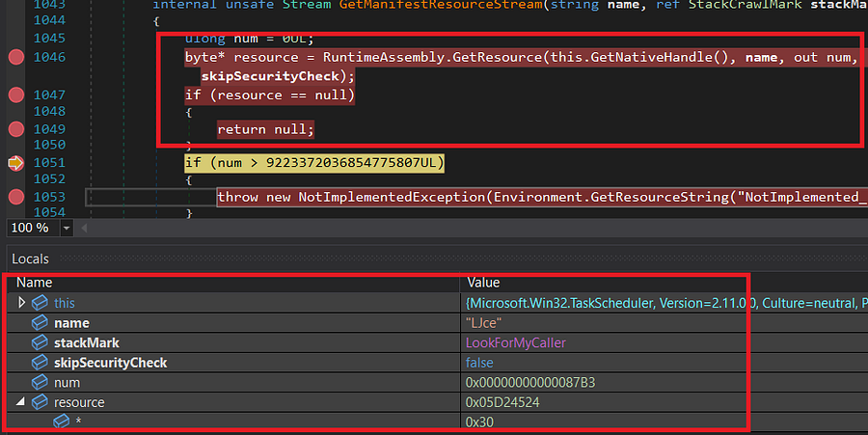Image resolution: width=868 pixels, height=435 pixels.
Task: Toggle the breakpoint on line 1047
Action: (x=16, y=95)
